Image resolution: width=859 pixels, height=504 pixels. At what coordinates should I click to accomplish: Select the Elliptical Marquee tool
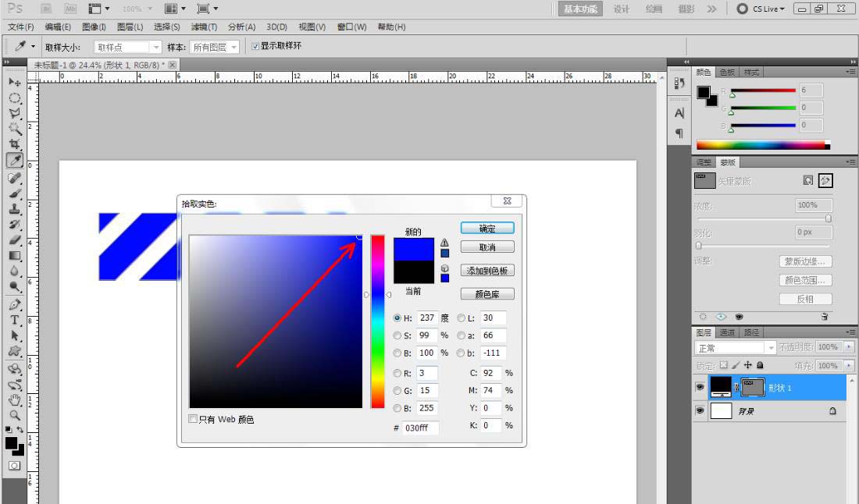pyautogui.click(x=14, y=98)
